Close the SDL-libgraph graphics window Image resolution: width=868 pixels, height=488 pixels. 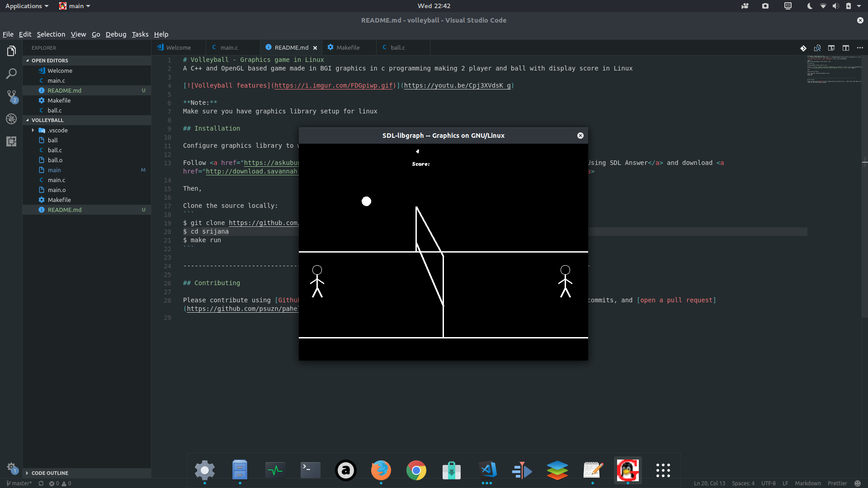(x=580, y=136)
